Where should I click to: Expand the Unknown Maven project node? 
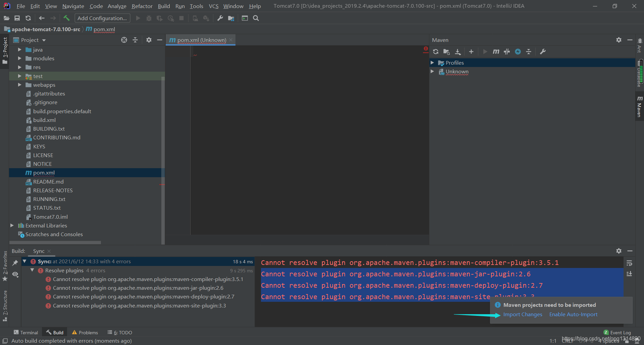(x=432, y=71)
